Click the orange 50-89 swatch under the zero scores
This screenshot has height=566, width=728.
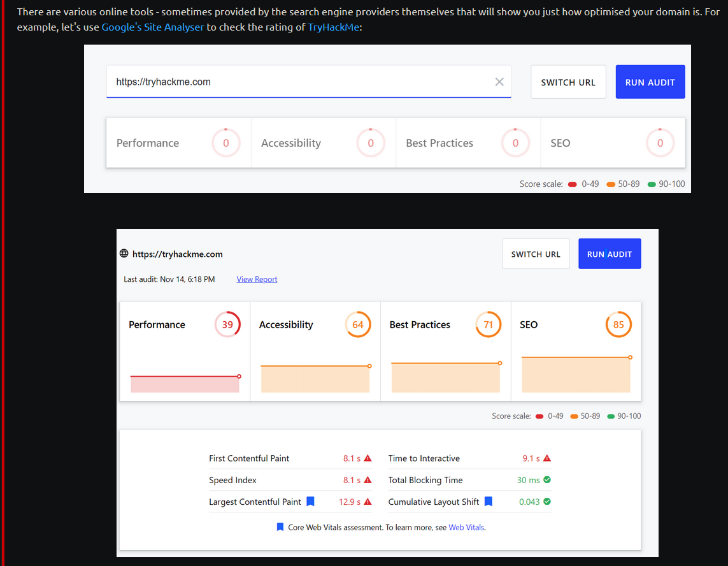point(611,184)
